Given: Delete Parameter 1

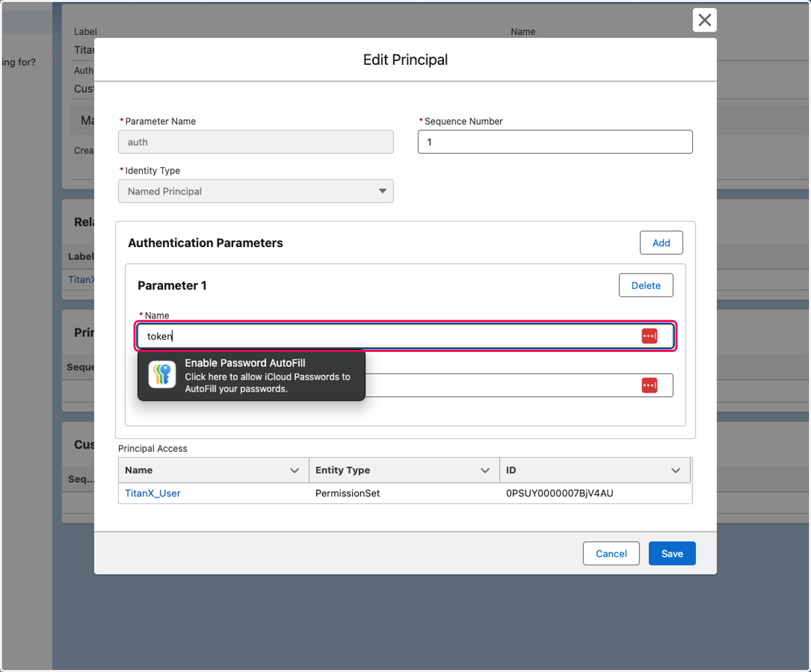Looking at the screenshot, I should pyautogui.click(x=646, y=285).
